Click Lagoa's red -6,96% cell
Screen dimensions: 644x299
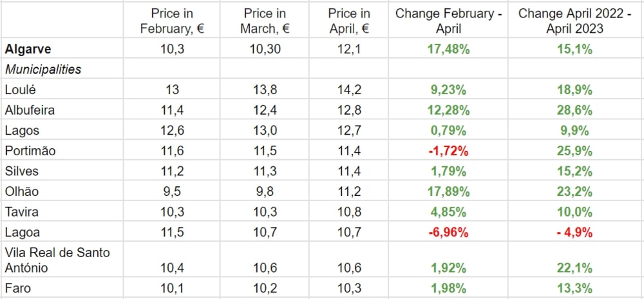click(449, 233)
